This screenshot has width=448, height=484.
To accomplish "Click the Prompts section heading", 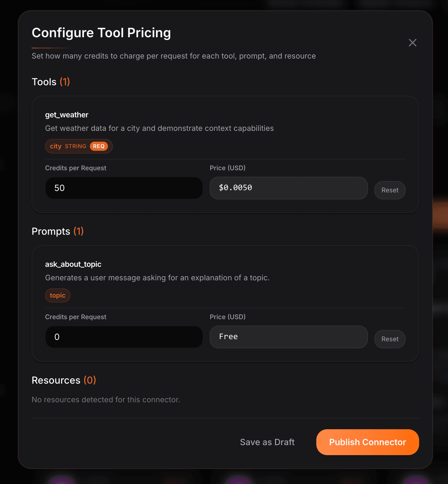I will (51, 231).
